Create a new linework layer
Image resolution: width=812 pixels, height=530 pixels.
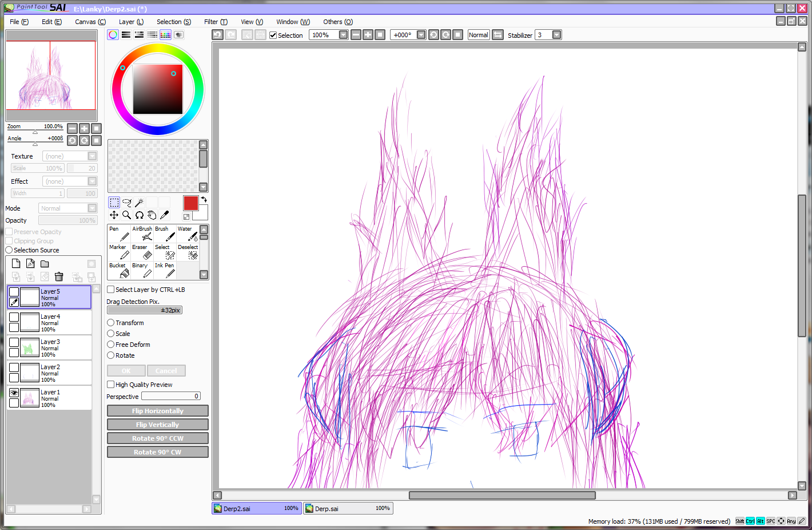pyautogui.click(x=30, y=263)
